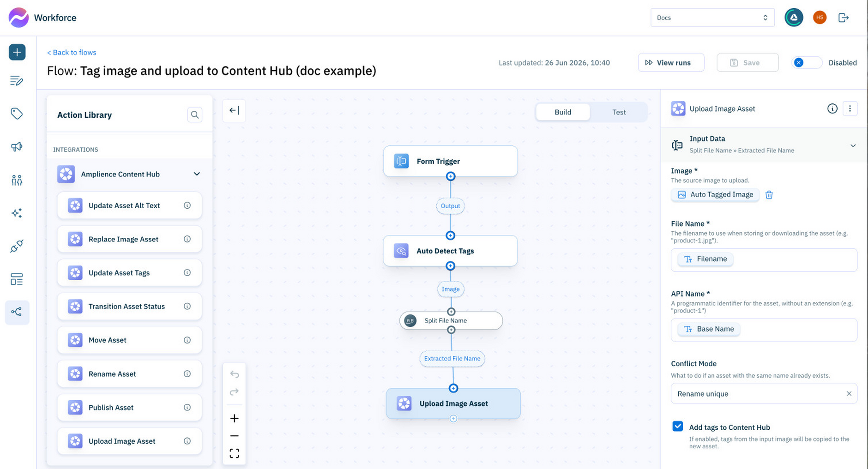The image size is (868, 469).
Task: Toggle the flow Disabled switch
Action: point(806,63)
